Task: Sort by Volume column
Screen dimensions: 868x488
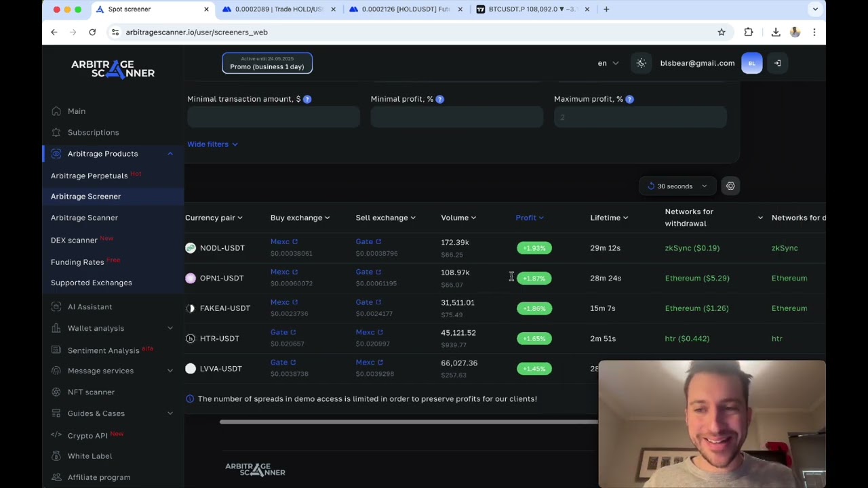Action: [458, 218]
